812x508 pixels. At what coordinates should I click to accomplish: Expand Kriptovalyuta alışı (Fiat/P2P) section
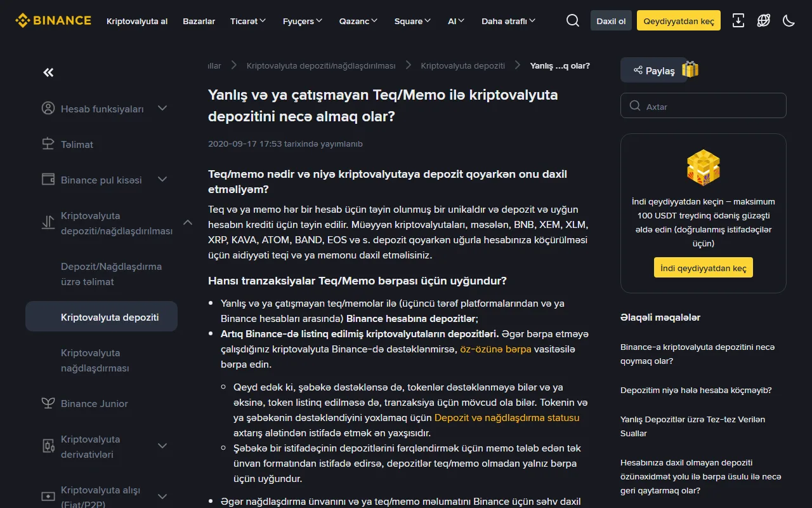(x=162, y=497)
